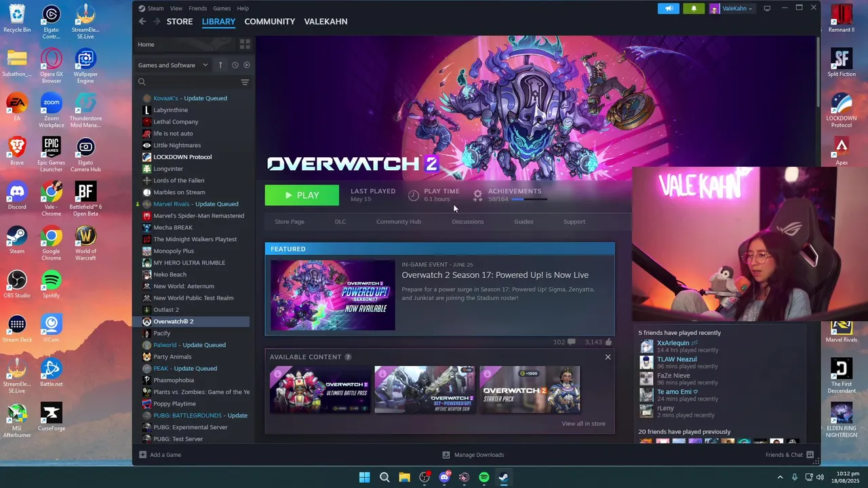
Task: Open the Support link
Action: [574, 222]
